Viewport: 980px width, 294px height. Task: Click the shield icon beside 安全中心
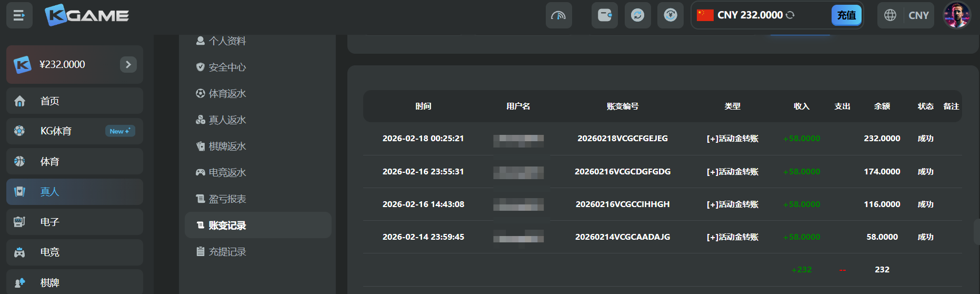pos(200,67)
